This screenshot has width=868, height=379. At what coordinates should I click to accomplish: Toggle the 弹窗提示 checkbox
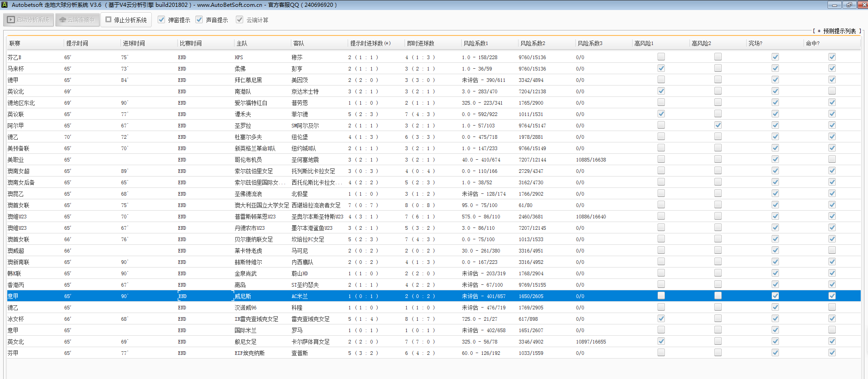point(161,20)
